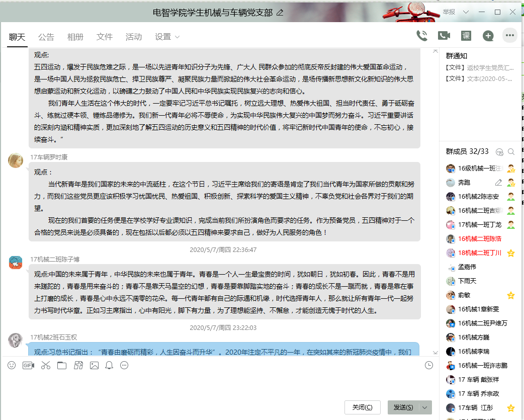The image size is (524, 420).
Task: Click the 举报 report link
Action: 449,12
